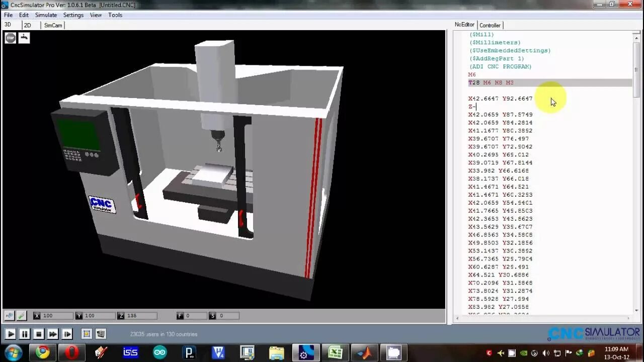Open the Simulate menu
644x362 pixels.
pyautogui.click(x=46, y=15)
